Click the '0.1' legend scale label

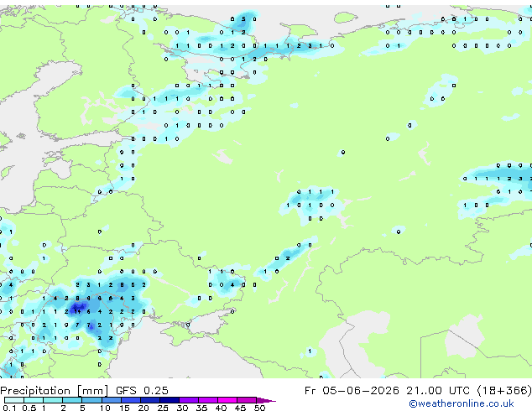(9, 408)
